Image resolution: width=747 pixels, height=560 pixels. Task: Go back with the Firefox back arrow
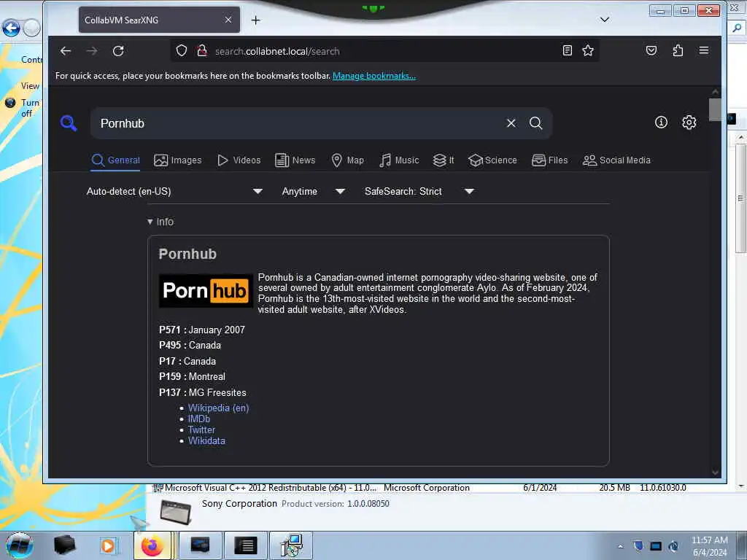66,51
